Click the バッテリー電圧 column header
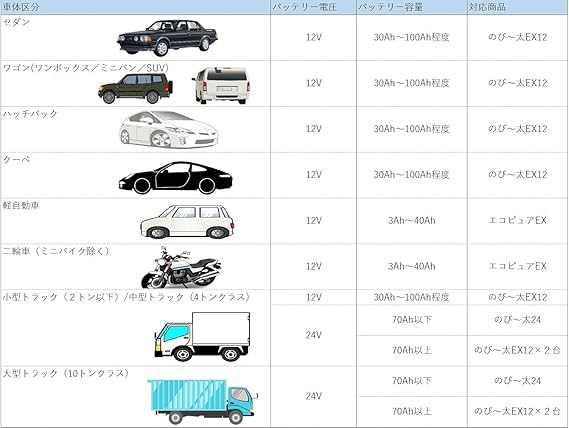569x428 pixels. [x=304, y=7]
